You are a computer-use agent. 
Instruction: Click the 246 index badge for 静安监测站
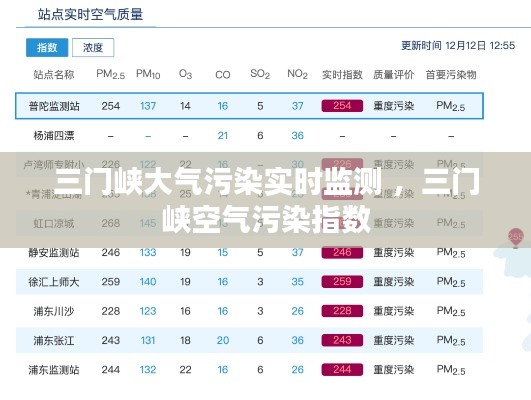pyautogui.click(x=342, y=252)
